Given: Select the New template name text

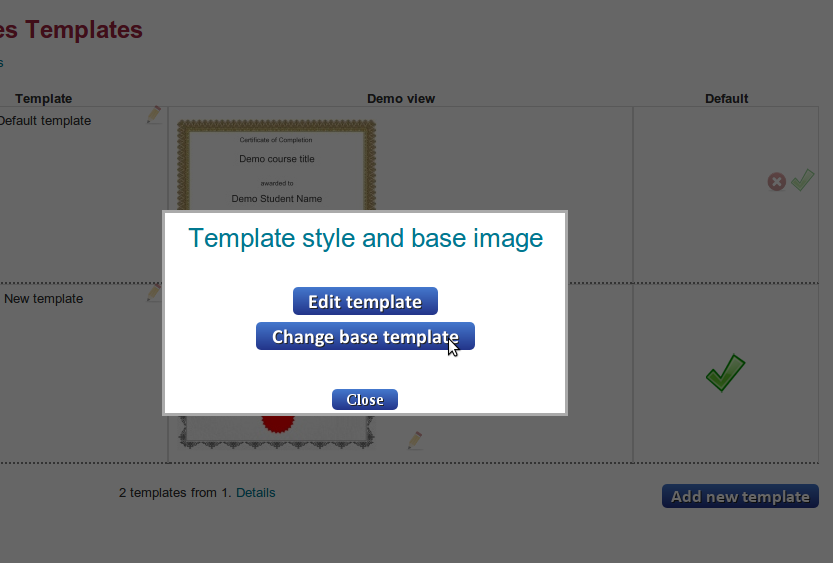Looking at the screenshot, I should click(44, 299).
